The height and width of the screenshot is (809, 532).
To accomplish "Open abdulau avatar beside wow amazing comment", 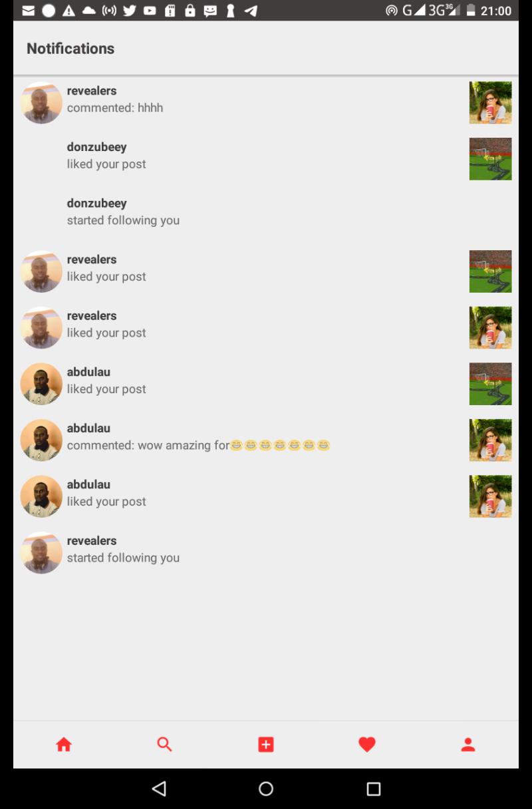I will (x=41, y=440).
